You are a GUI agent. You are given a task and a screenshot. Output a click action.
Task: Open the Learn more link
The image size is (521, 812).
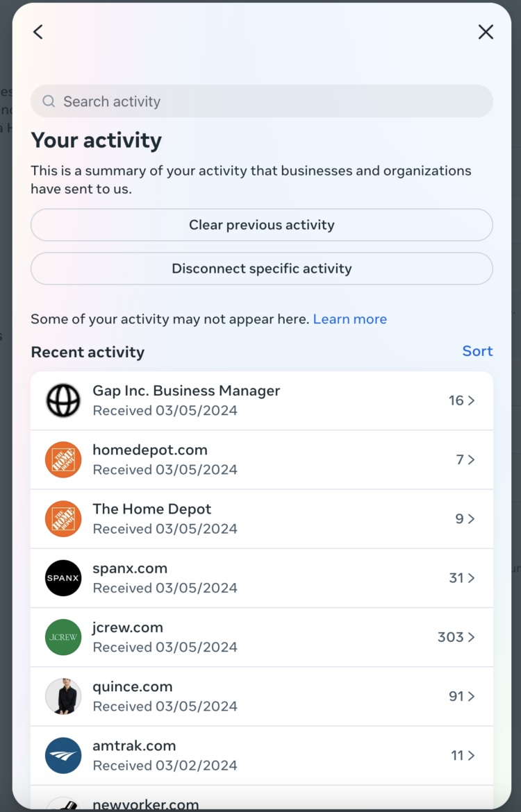coord(349,319)
